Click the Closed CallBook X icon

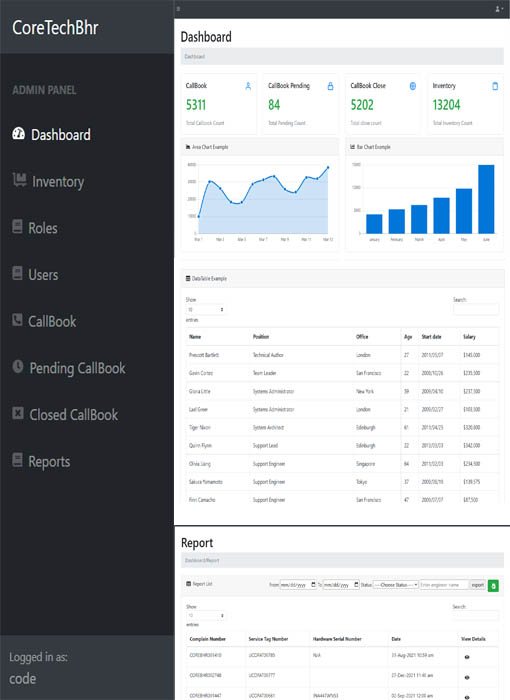tap(18, 413)
